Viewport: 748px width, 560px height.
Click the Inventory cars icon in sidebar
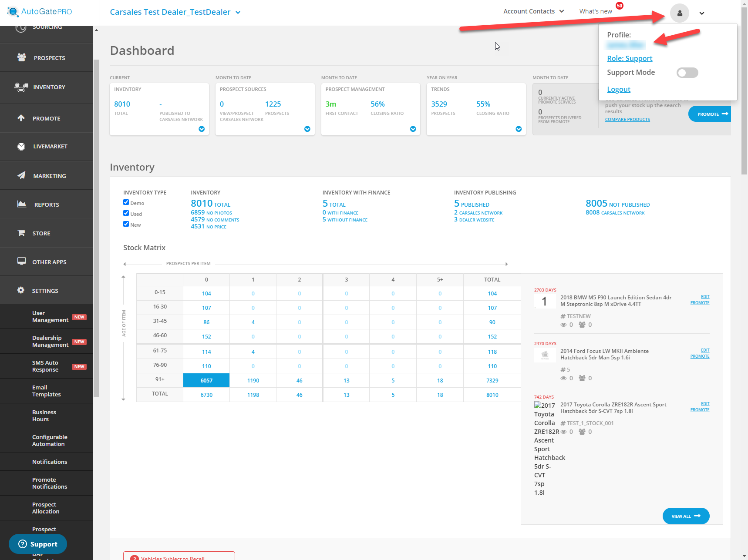tap(21, 87)
